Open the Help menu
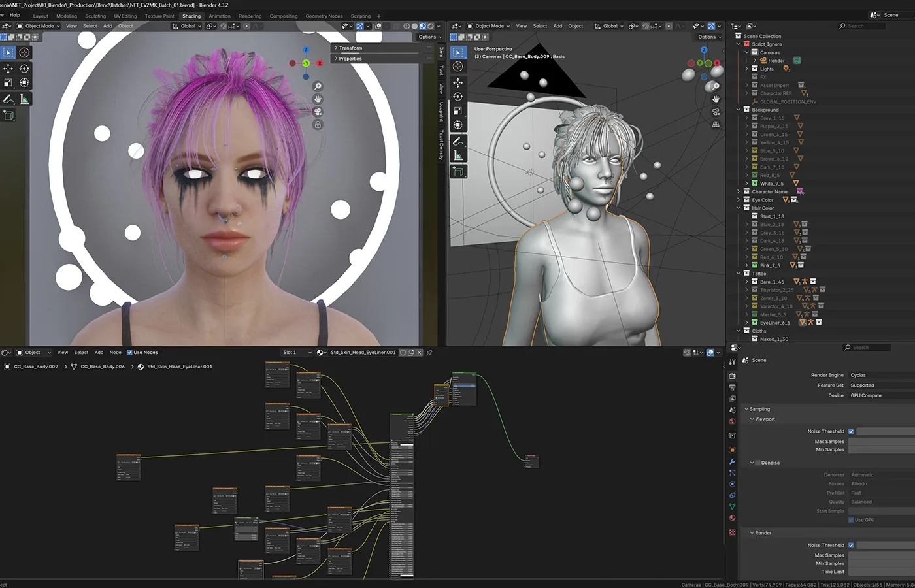The image size is (915, 588). (15, 14)
